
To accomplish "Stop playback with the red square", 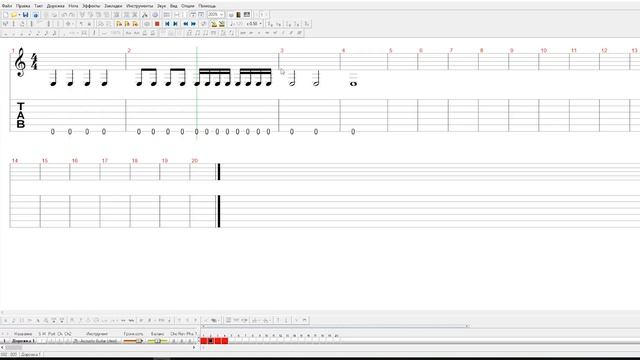I will 157,24.
